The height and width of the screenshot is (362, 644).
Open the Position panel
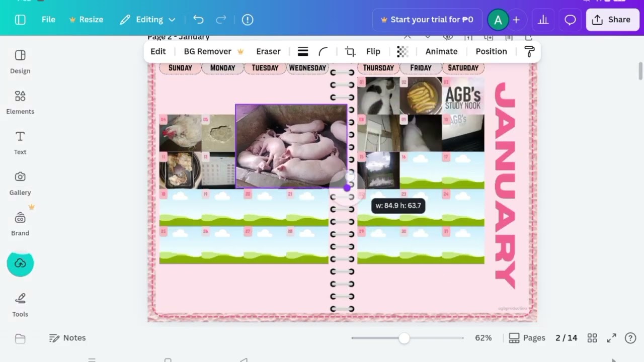(x=491, y=51)
